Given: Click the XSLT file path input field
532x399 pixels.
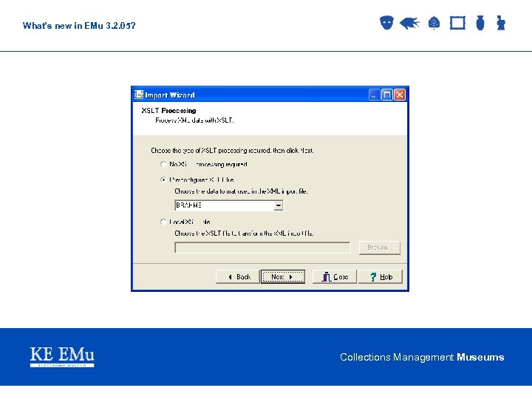Looking at the screenshot, I should 262,248.
